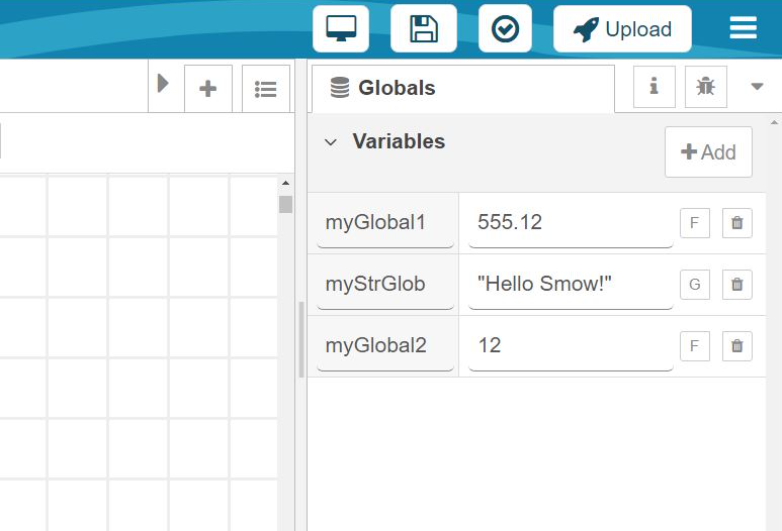Delete the myStrGlob variable
The height and width of the screenshot is (531, 782).
pos(737,285)
